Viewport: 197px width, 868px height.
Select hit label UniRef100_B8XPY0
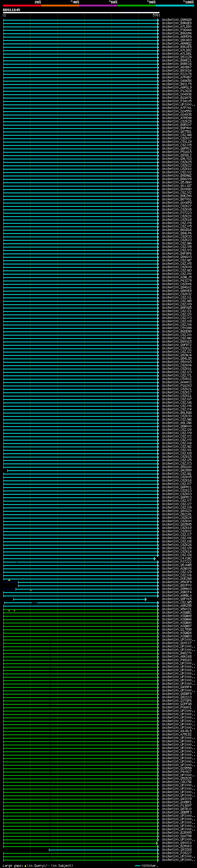(177, 586)
